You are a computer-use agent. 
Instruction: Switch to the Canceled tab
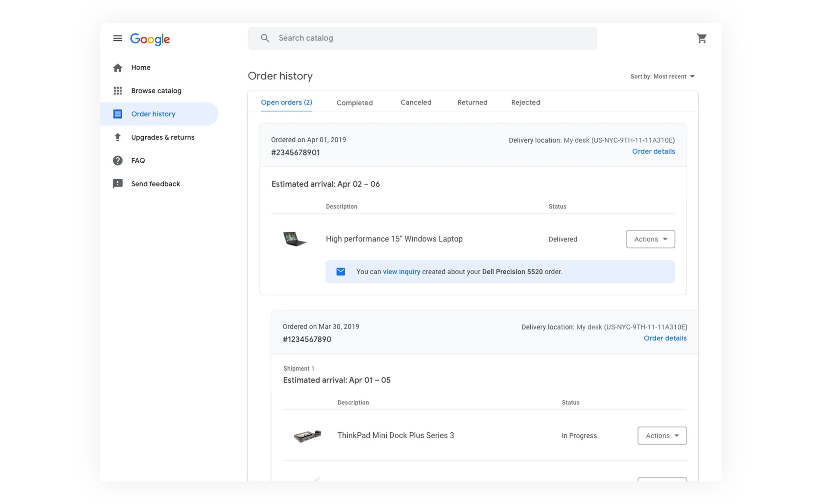(416, 102)
